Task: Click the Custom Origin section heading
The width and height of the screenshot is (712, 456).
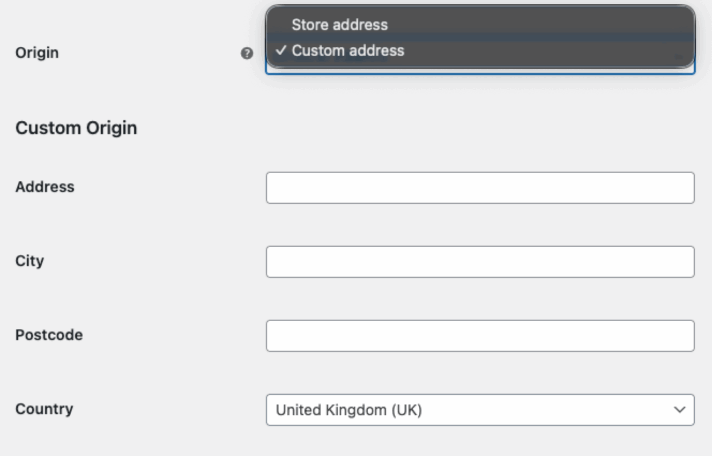Action: pyautogui.click(x=76, y=128)
